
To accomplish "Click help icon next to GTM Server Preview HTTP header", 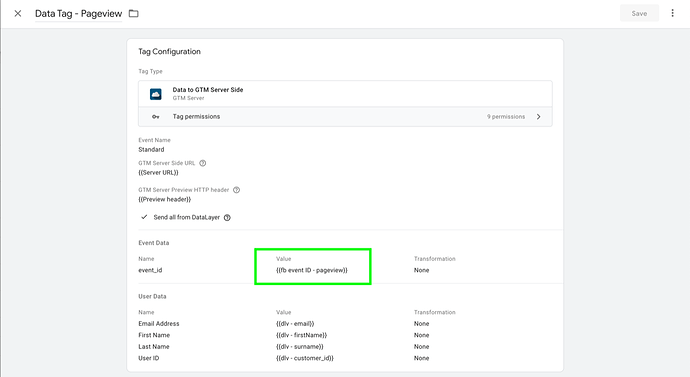I will pos(236,190).
